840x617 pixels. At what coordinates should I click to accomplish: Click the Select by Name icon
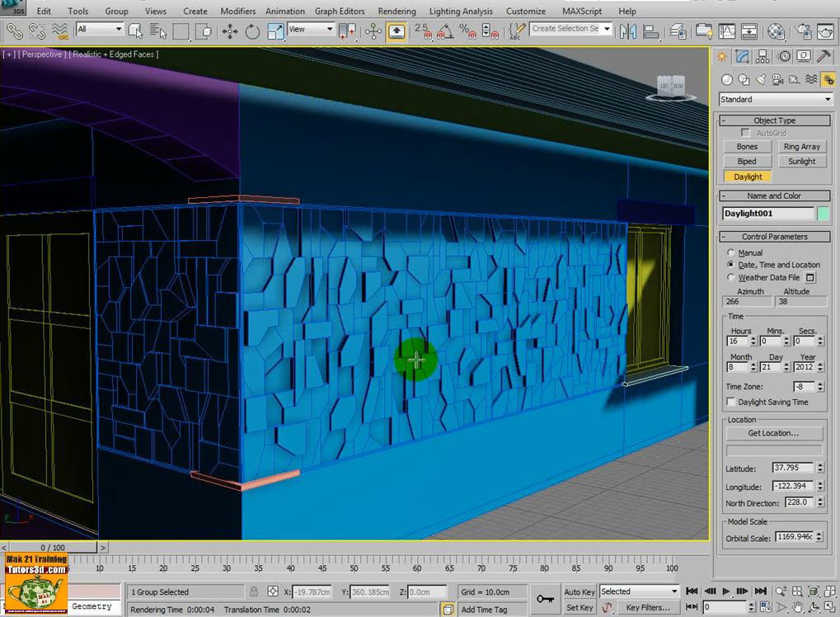click(158, 31)
